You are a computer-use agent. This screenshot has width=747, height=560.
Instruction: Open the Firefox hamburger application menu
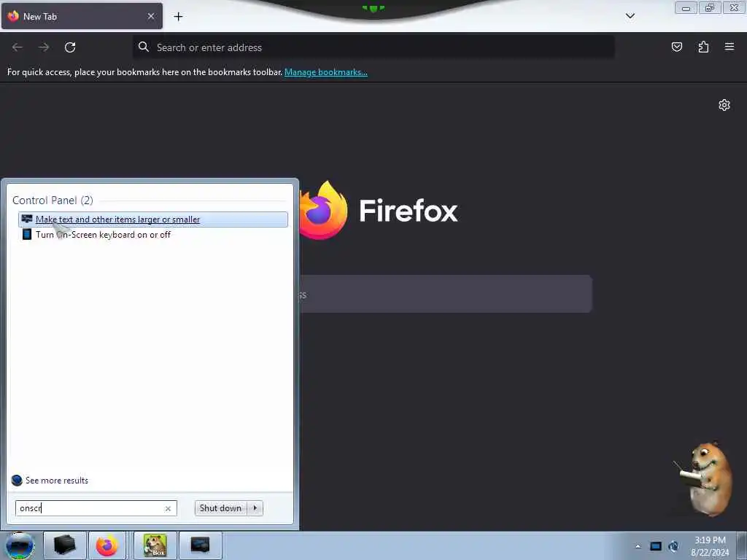point(729,47)
